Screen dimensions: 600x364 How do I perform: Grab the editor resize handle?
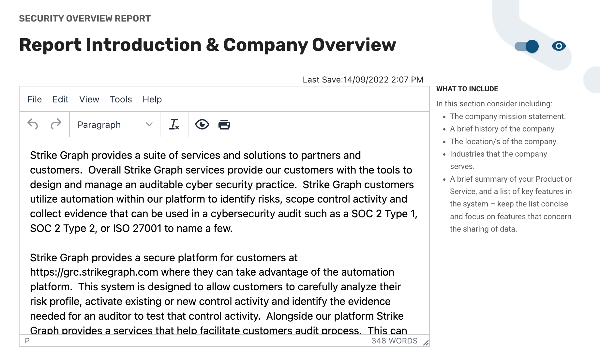click(x=426, y=342)
